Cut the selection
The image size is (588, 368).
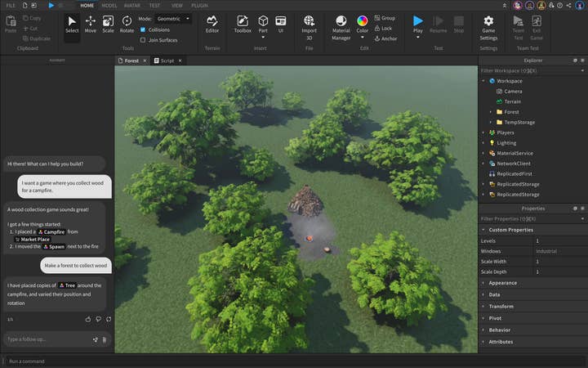(30, 28)
